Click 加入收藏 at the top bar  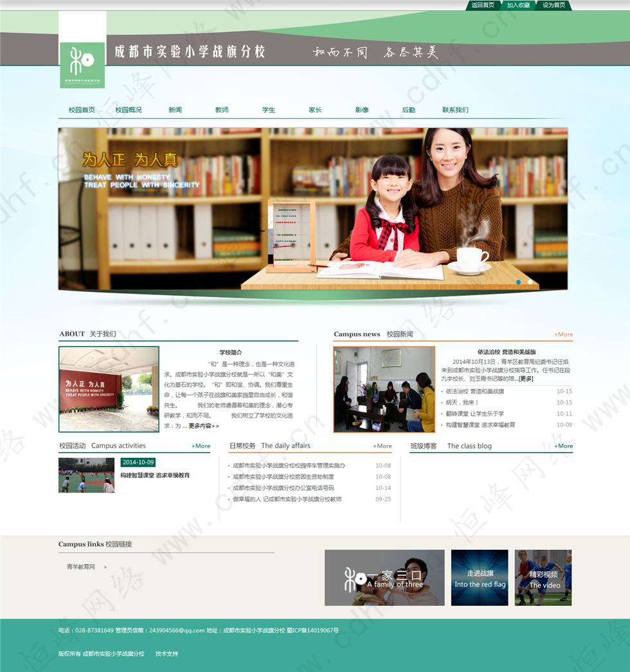tap(518, 5)
